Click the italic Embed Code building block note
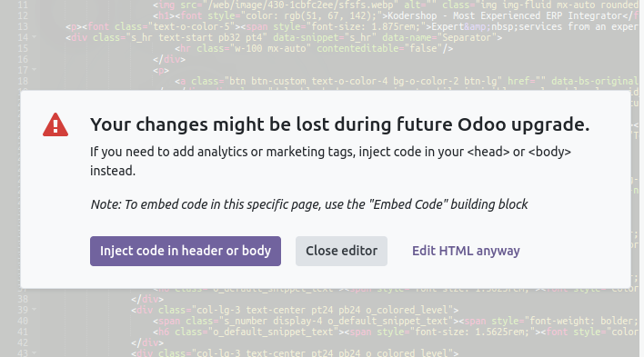This screenshot has width=644, height=357. pyautogui.click(x=309, y=204)
